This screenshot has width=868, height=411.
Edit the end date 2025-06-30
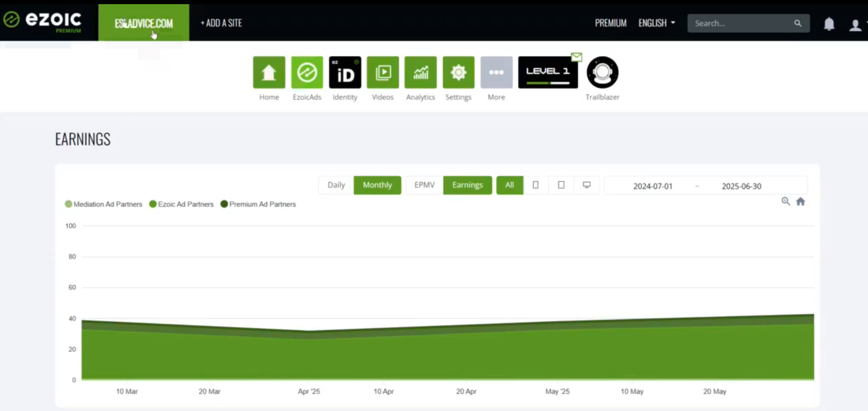[741, 186]
